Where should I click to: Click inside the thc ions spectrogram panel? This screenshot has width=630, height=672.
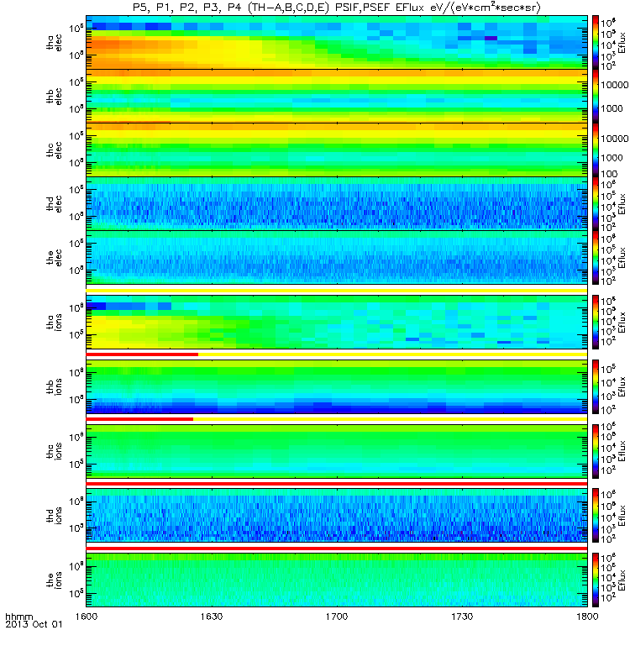pyautogui.click(x=337, y=451)
